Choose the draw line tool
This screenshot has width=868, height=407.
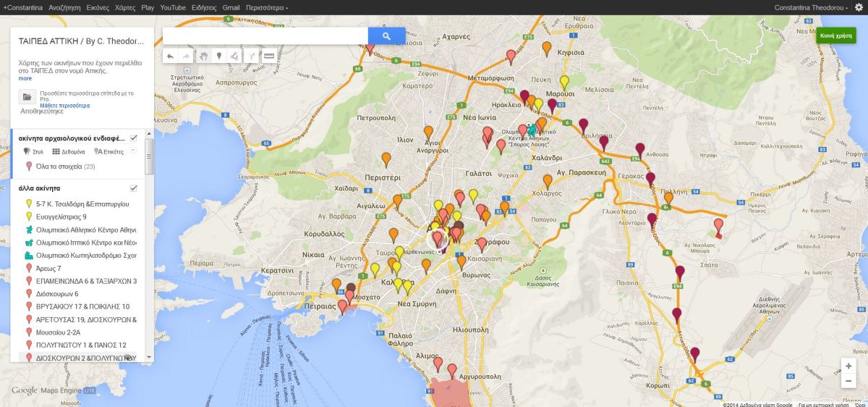[234, 56]
